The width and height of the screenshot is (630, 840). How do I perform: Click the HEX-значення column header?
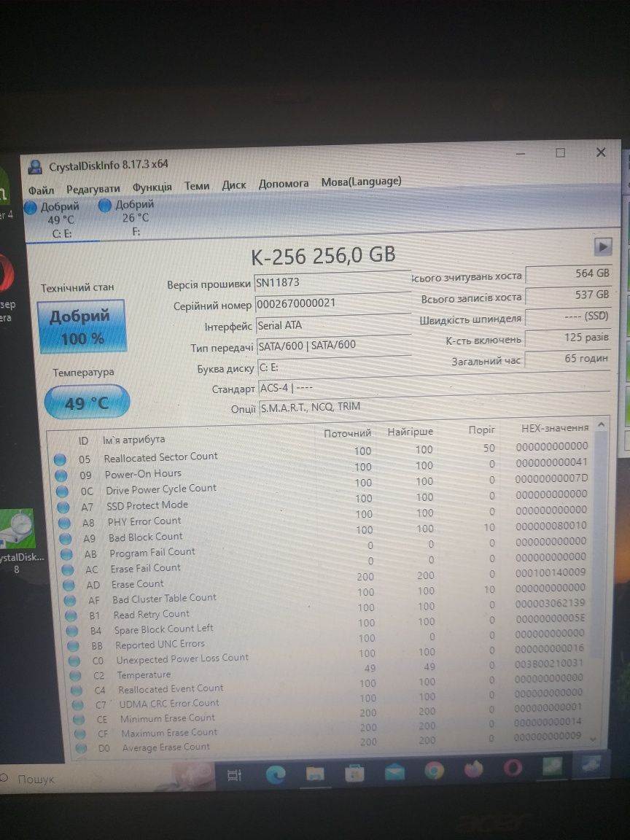point(555,427)
